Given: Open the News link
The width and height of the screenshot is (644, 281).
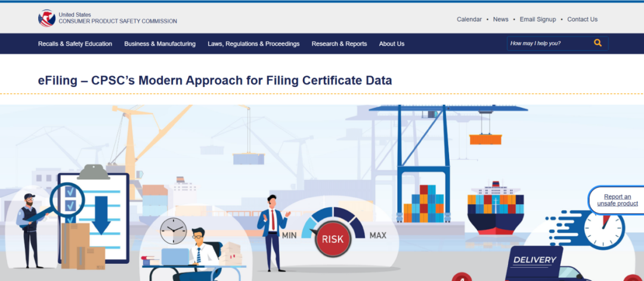Looking at the screenshot, I should tap(501, 19).
